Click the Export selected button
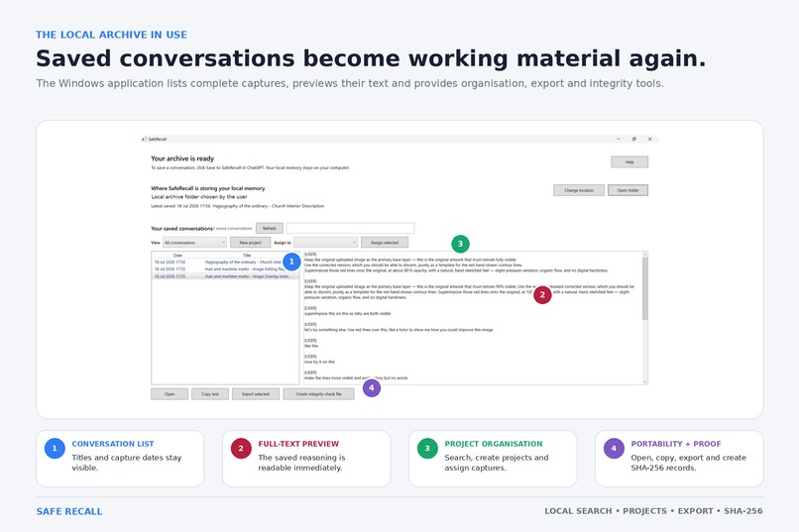 pyautogui.click(x=256, y=394)
